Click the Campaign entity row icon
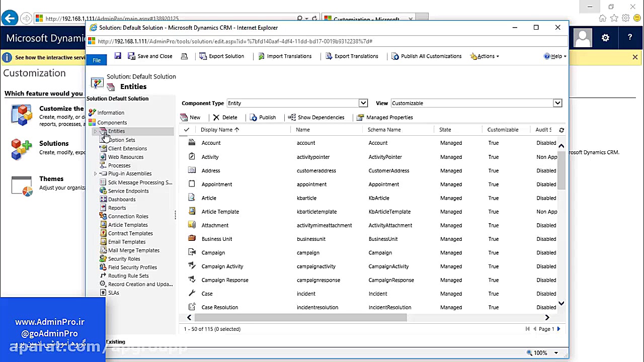This screenshot has height=362, width=644. pos(192,252)
